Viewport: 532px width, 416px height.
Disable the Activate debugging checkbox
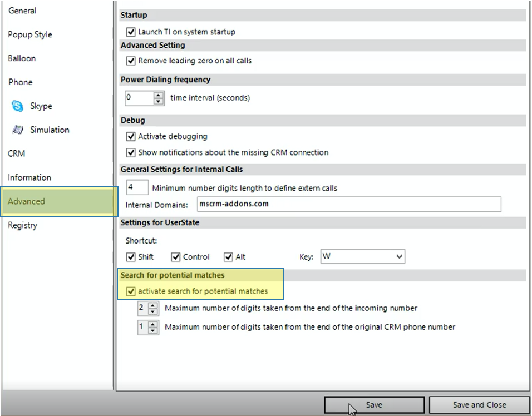[131, 136]
